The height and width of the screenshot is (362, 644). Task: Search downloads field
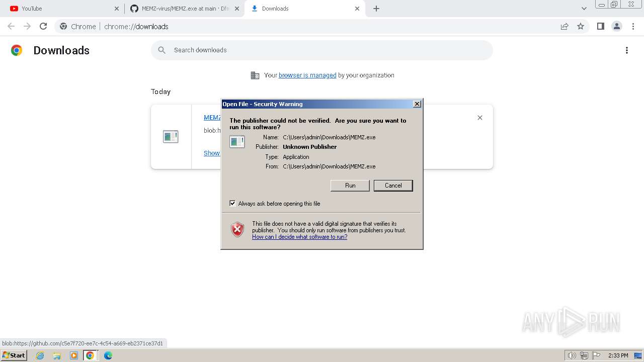[322, 50]
